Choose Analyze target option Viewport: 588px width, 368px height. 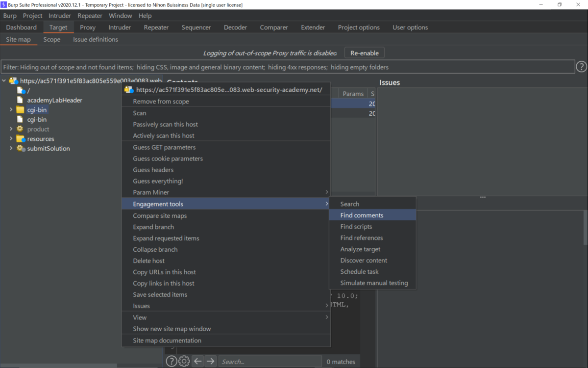(x=372, y=249)
